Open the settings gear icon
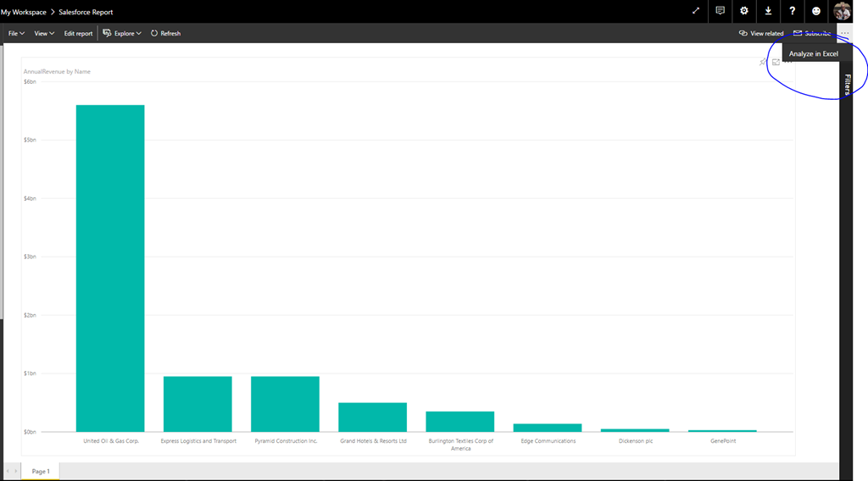The height and width of the screenshot is (481, 868). click(x=744, y=11)
